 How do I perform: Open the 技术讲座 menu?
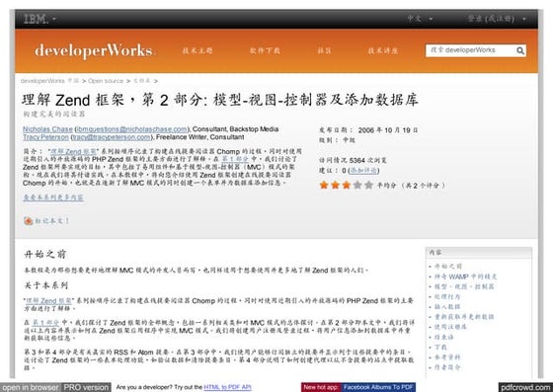point(383,50)
